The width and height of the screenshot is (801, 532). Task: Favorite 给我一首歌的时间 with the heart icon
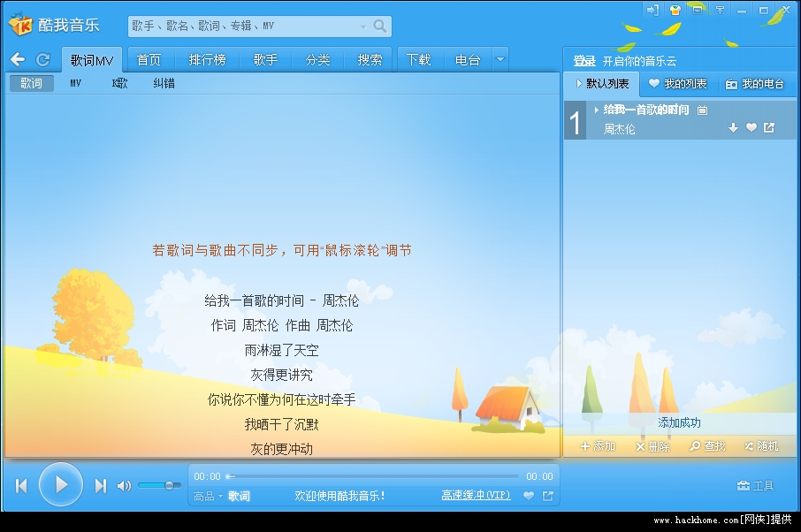pyautogui.click(x=751, y=127)
